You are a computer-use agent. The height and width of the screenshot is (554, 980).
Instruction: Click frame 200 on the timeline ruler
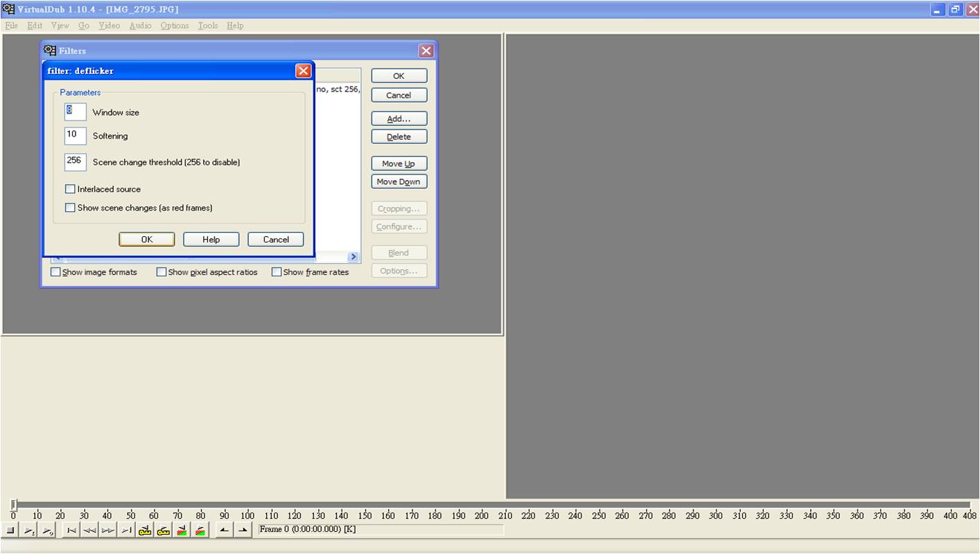click(x=482, y=515)
